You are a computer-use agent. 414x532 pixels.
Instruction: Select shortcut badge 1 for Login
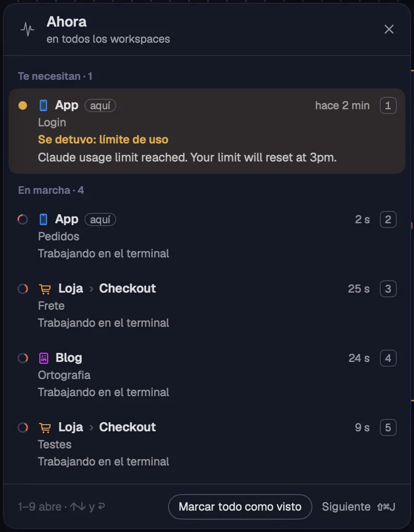pyautogui.click(x=388, y=105)
